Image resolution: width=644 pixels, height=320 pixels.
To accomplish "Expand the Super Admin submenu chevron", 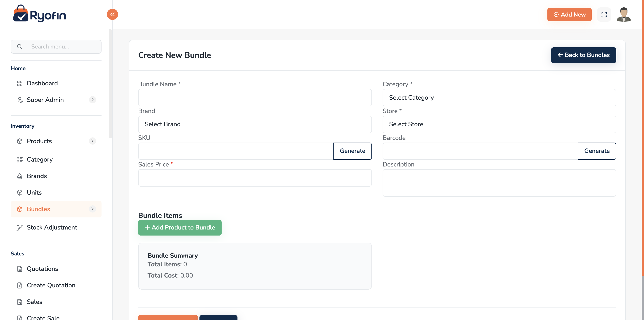I will coord(93,100).
